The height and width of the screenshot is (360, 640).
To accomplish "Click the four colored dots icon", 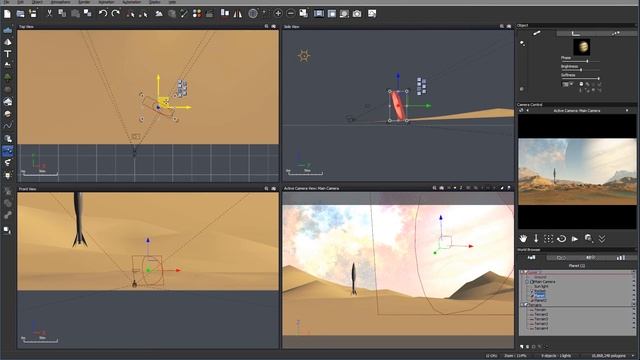I will click(x=197, y=13).
